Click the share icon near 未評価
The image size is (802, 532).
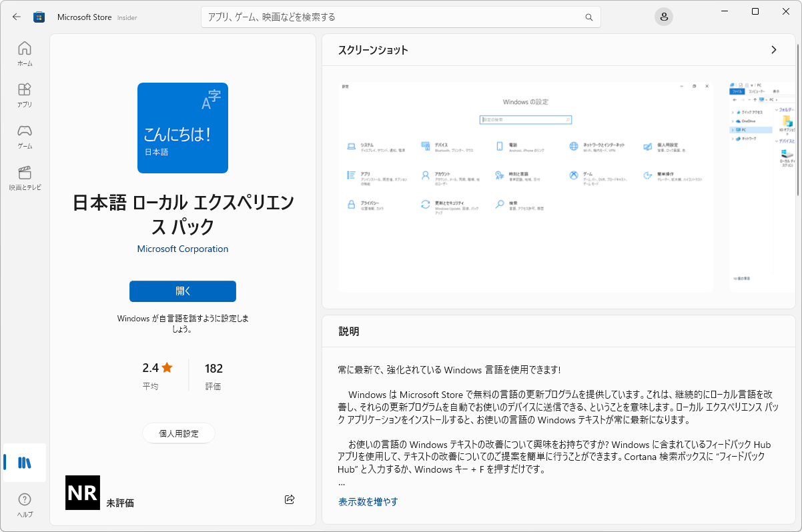tap(289, 499)
